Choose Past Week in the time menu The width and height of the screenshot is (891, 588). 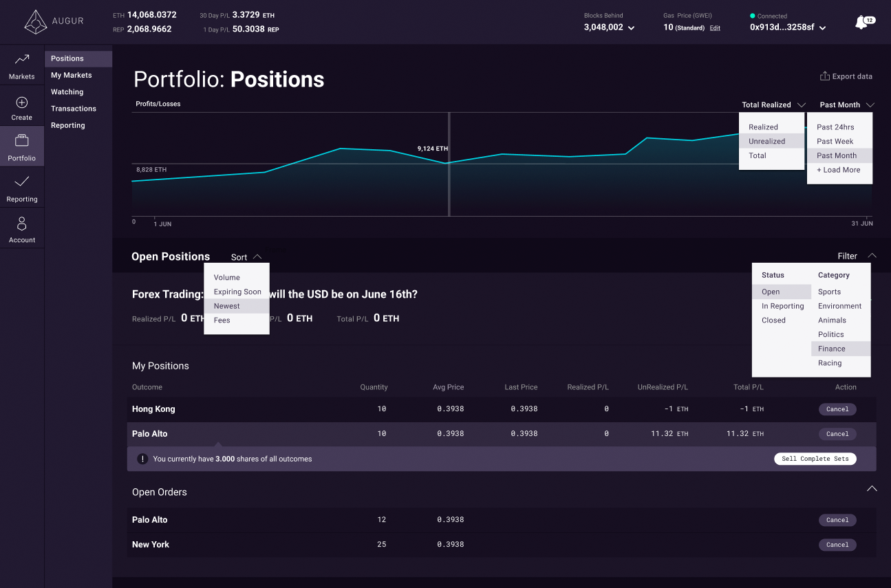[x=836, y=141]
